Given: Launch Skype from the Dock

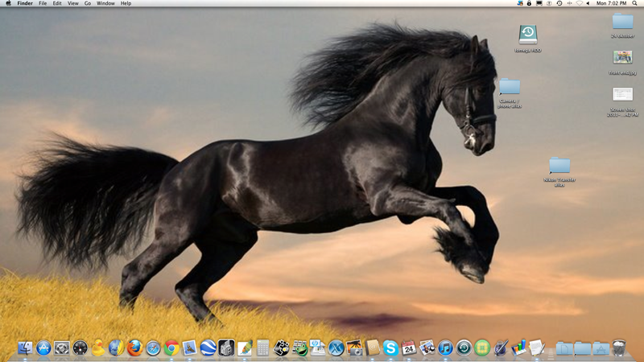Looking at the screenshot, I should (390, 348).
